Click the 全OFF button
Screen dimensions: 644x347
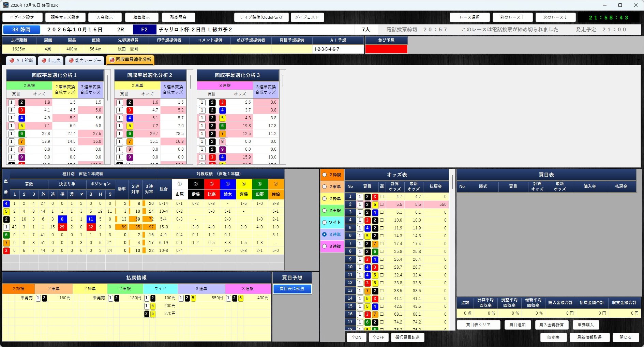pyautogui.click(x=378, y=337)
